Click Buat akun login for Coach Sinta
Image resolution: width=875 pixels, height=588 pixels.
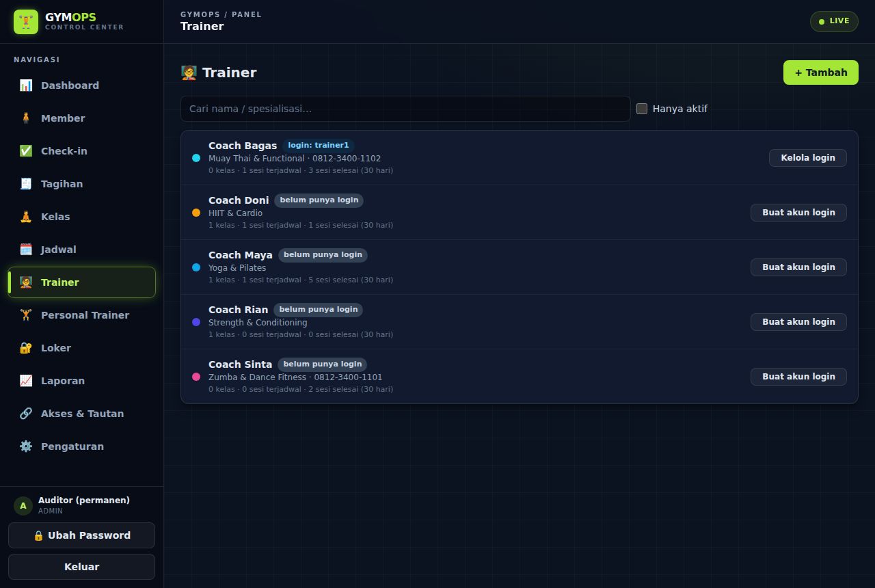tap(798, 377)
